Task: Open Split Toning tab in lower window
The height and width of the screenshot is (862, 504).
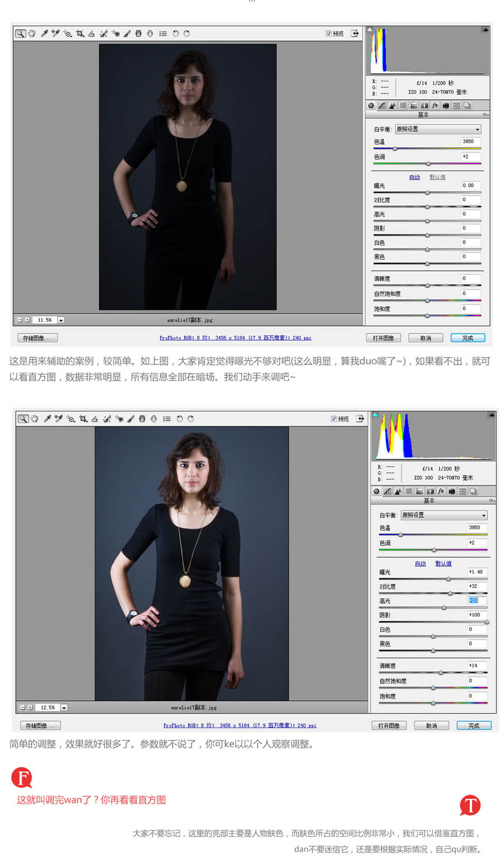Action: pos(420,491)
